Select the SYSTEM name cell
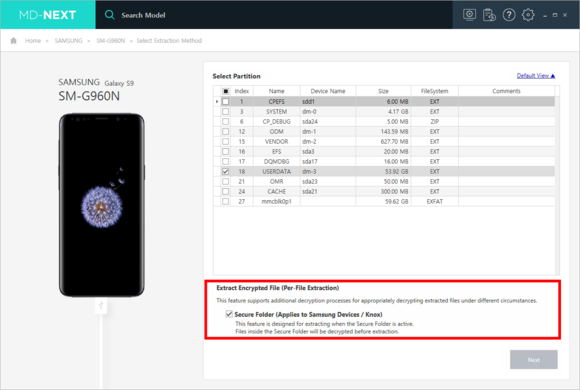The width and height of the screenshot is (580, 390). tap(276, 111)
